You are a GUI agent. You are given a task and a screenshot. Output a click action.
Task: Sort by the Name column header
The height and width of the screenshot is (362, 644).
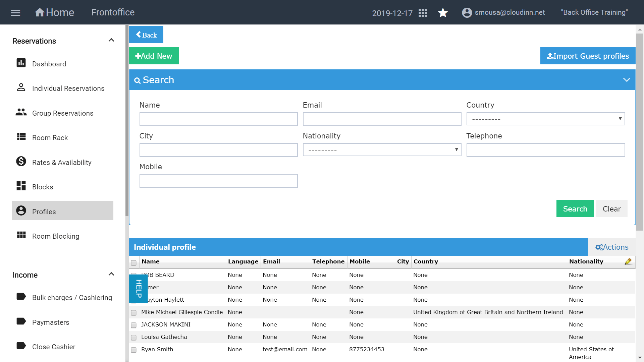(x=150, y=261)
